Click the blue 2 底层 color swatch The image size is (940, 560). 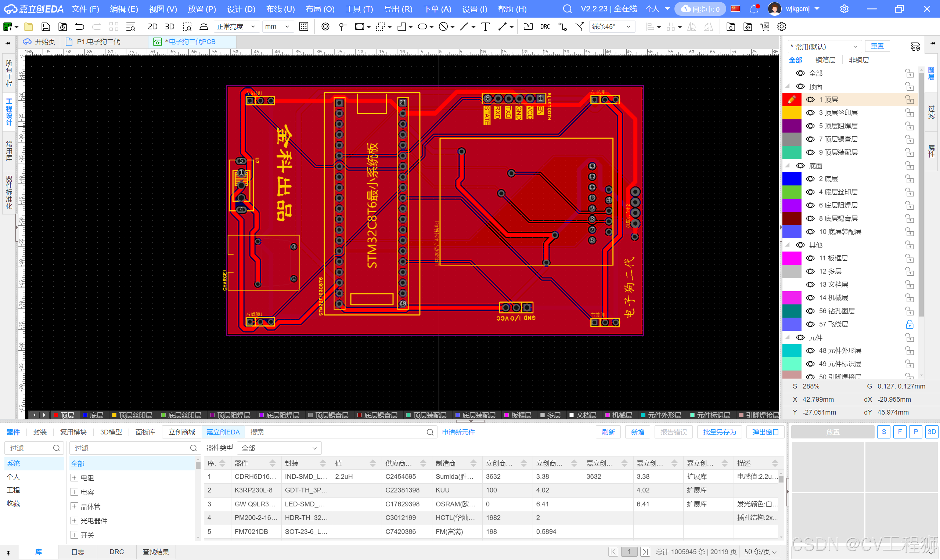pyautogui.click(x=792, y=179)
